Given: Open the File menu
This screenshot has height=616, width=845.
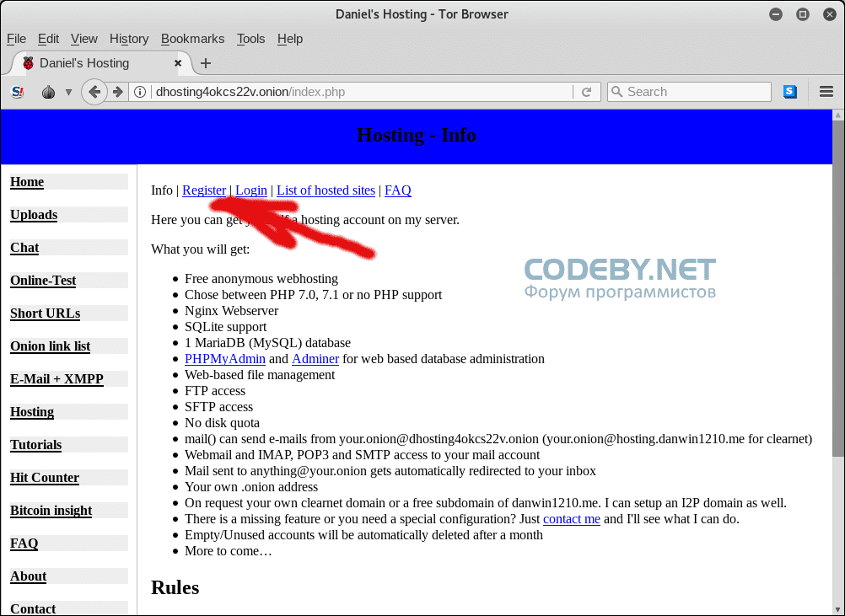Looking at the screenshot, I should coord(16,39).
